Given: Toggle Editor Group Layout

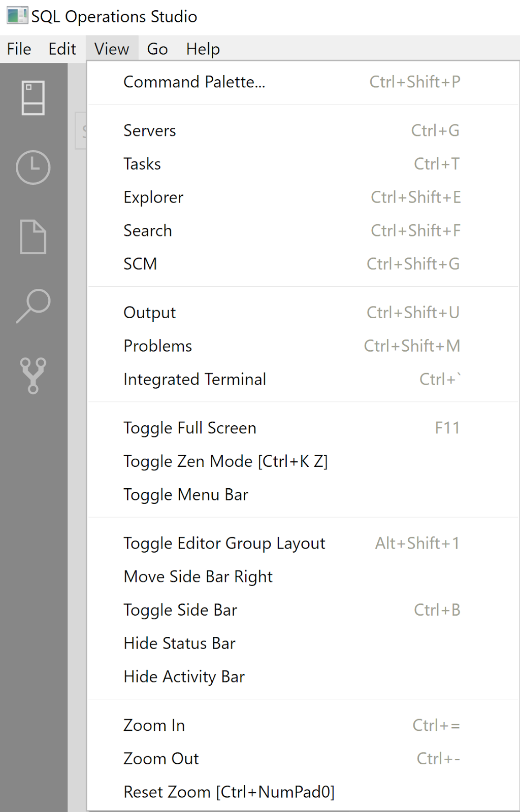Looking at the screenshot, I should (224, 543).
